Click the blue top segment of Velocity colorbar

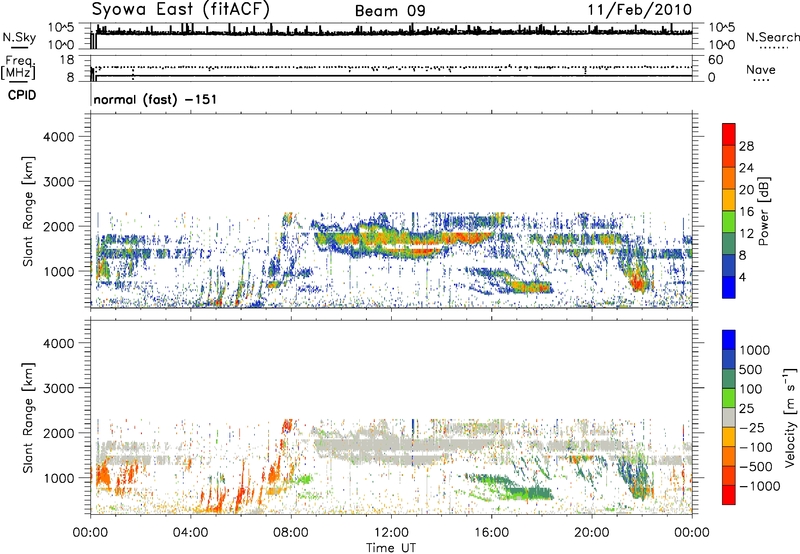click(729, 340)
